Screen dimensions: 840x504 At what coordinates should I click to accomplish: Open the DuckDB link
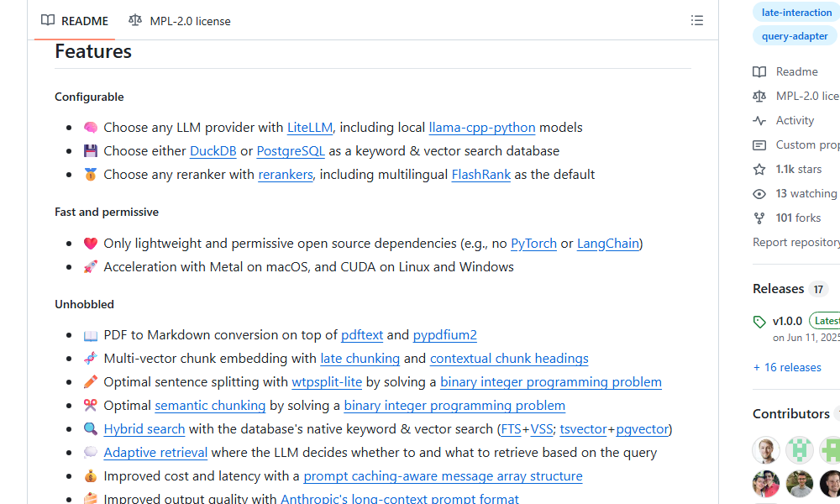click(x=213, y=151)
